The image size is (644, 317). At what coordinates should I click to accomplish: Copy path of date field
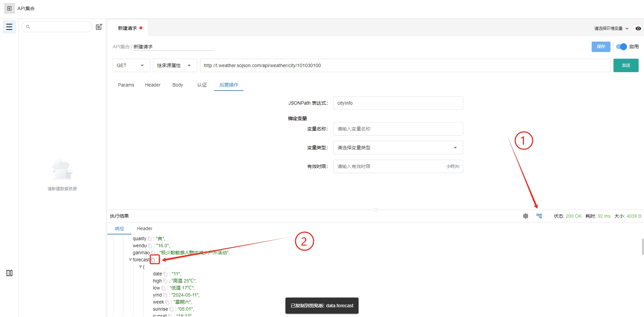coord(165,274)
